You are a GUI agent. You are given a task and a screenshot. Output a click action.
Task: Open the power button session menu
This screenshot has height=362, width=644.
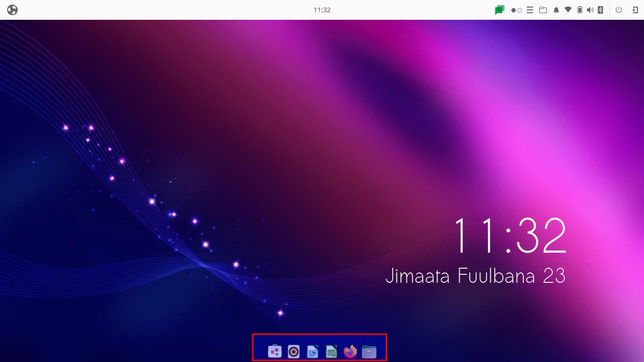pos(619,10)
